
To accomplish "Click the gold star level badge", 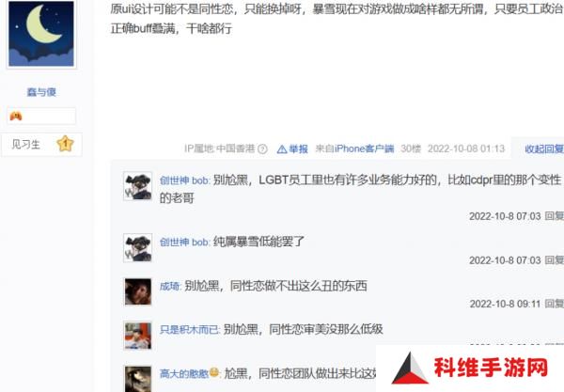I will pos(65,144).
